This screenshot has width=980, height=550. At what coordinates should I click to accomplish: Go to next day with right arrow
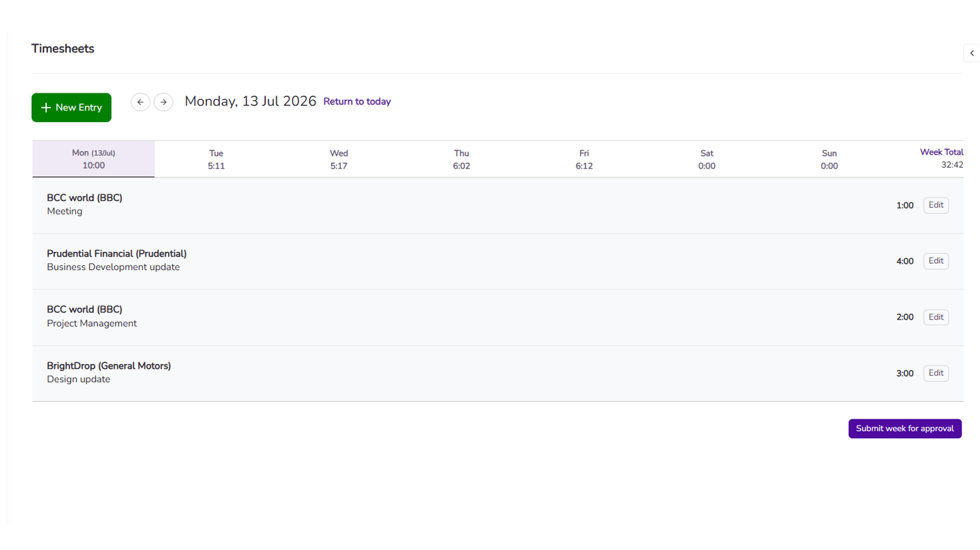tap(164, 102)
